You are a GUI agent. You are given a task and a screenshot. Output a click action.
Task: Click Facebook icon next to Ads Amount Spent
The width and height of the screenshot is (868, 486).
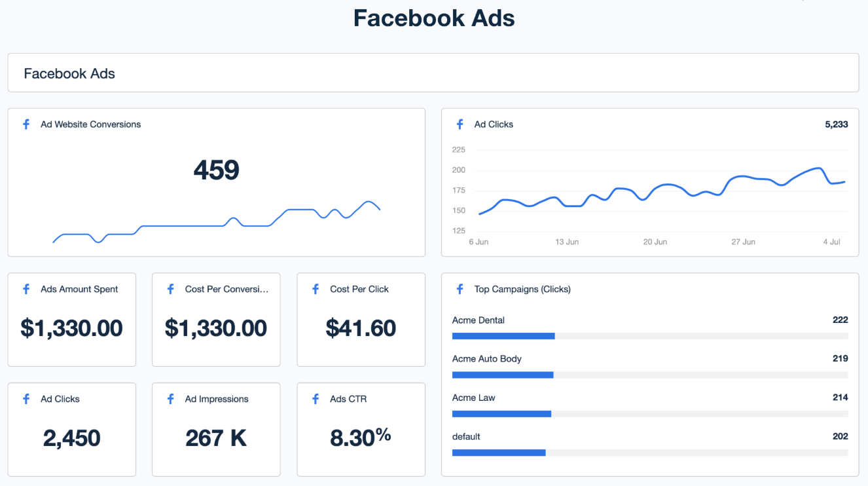(x=26, y=289)
